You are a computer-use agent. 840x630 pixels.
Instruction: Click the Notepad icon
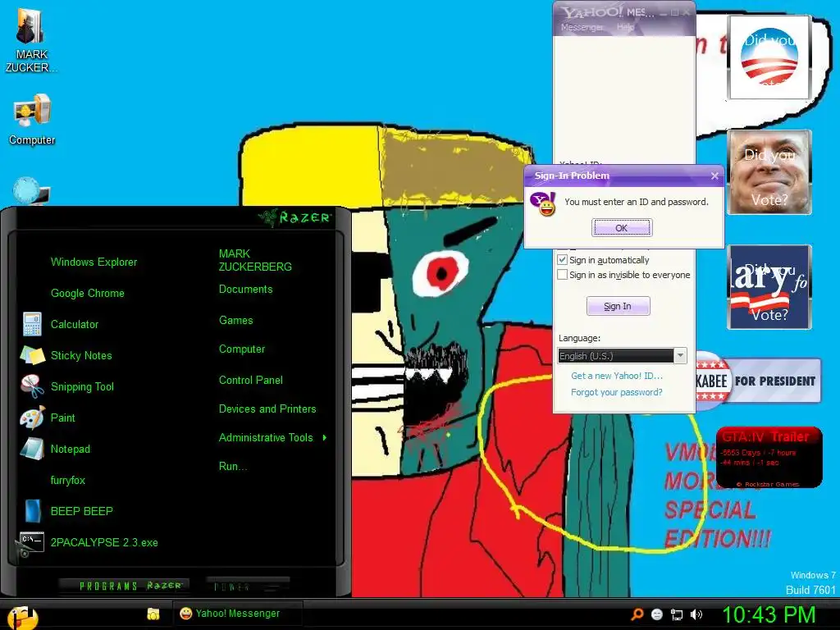tap(32, 449)
